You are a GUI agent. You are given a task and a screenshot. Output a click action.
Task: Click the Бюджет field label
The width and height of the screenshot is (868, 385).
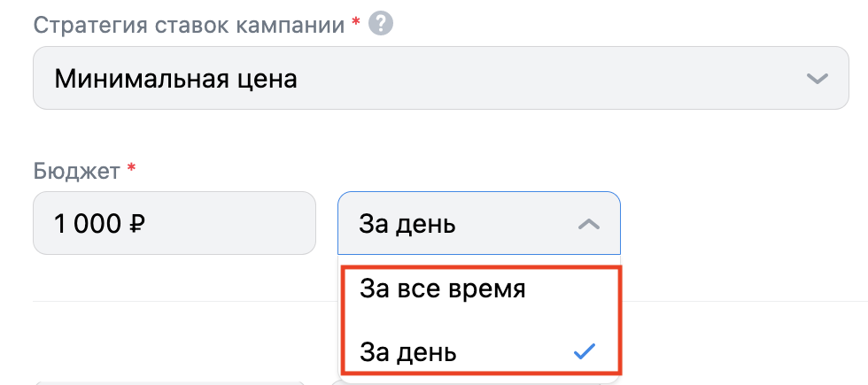(75, 169)
